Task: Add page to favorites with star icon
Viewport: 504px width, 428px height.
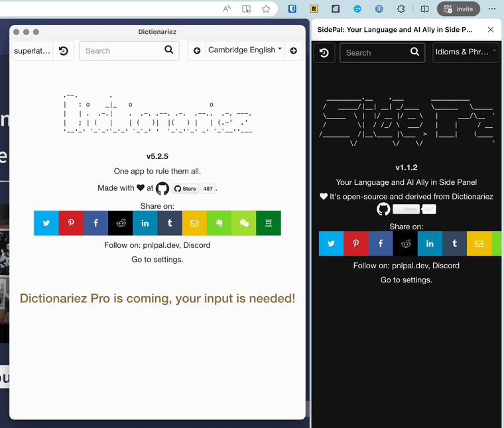Action: tap(266, 9)
